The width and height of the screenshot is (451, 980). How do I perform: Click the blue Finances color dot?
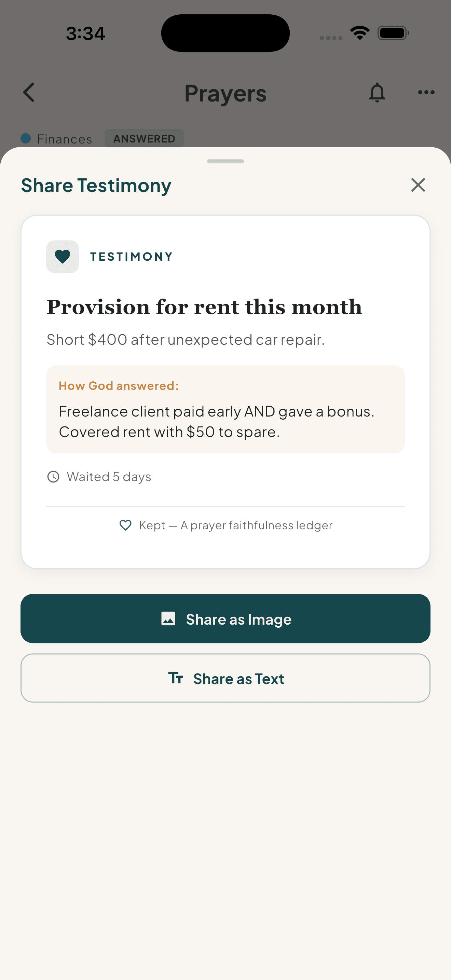(x=26, y=138)
